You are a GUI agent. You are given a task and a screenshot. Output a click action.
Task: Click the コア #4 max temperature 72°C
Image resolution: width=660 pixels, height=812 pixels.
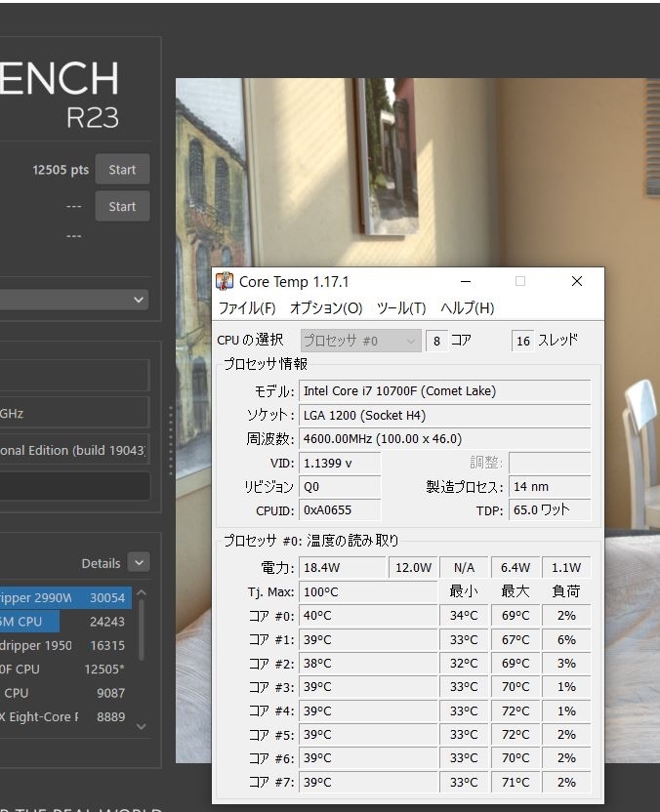515,711
